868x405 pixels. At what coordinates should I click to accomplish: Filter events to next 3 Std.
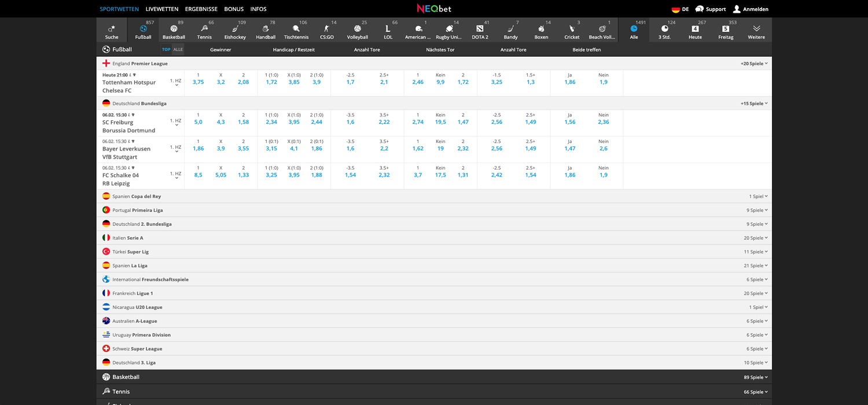(x=664, y=30)
